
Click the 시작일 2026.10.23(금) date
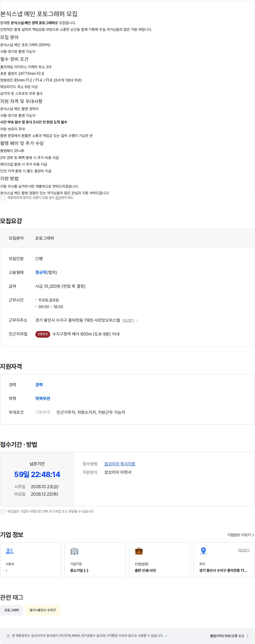(36, 487)
